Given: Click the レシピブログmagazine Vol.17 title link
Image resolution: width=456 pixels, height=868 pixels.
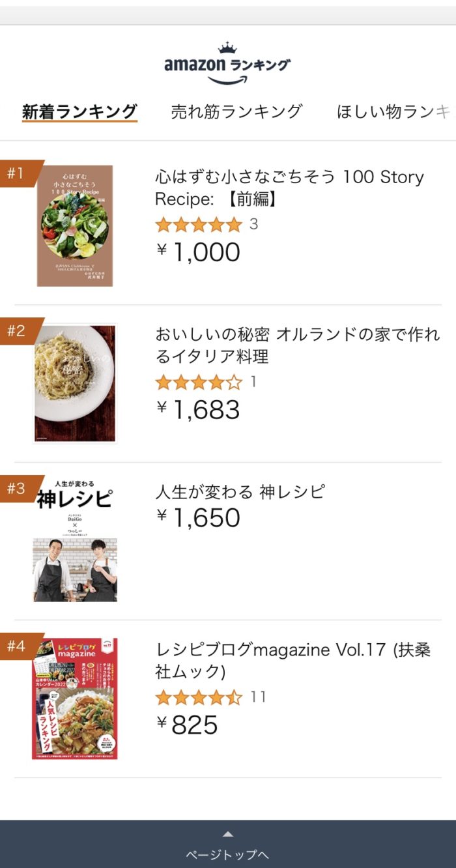Looking at the screenshot, I should 292,660.
